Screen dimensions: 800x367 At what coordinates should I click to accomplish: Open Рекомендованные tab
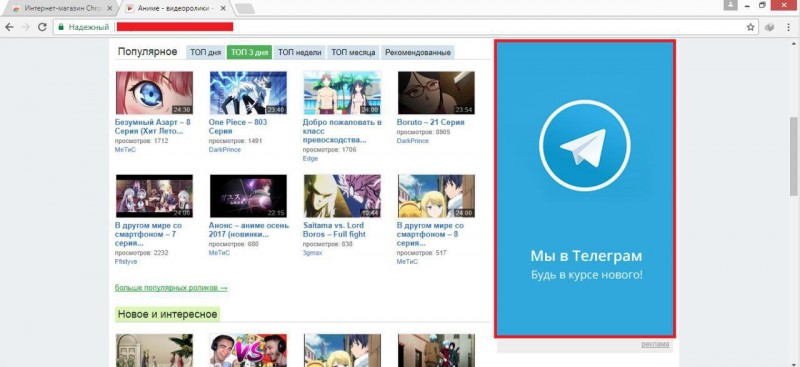point(418,52)
